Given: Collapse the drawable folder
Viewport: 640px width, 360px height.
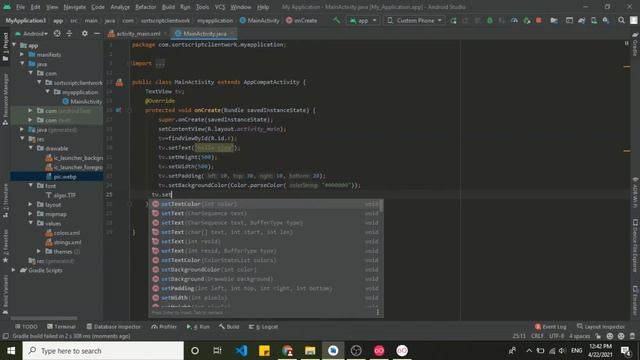Looking at the screenshot, I should [31, 148].
